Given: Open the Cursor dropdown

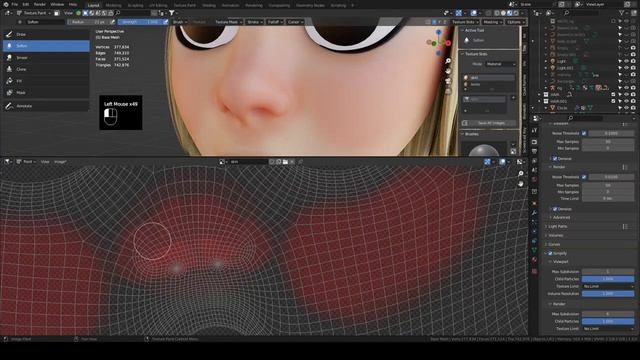Looking at the screenshot, I should [x=295, y=22].
